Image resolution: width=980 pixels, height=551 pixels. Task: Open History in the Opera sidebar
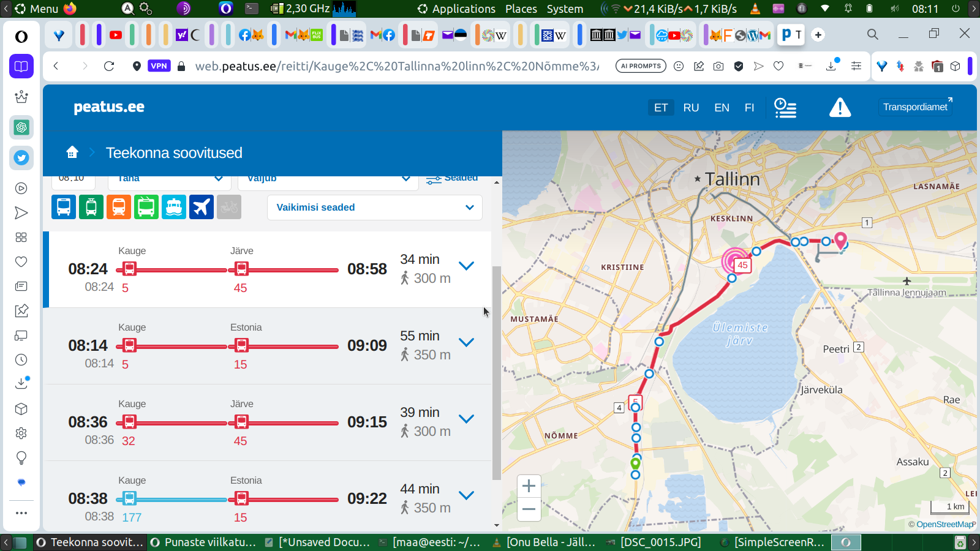tap(21, 360)
